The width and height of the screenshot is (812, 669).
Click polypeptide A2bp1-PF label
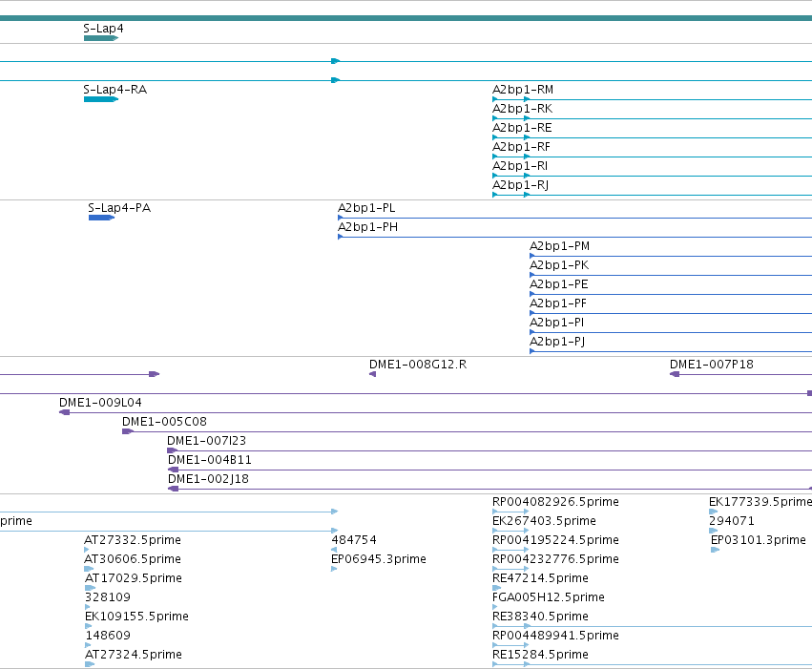(558, 303)
